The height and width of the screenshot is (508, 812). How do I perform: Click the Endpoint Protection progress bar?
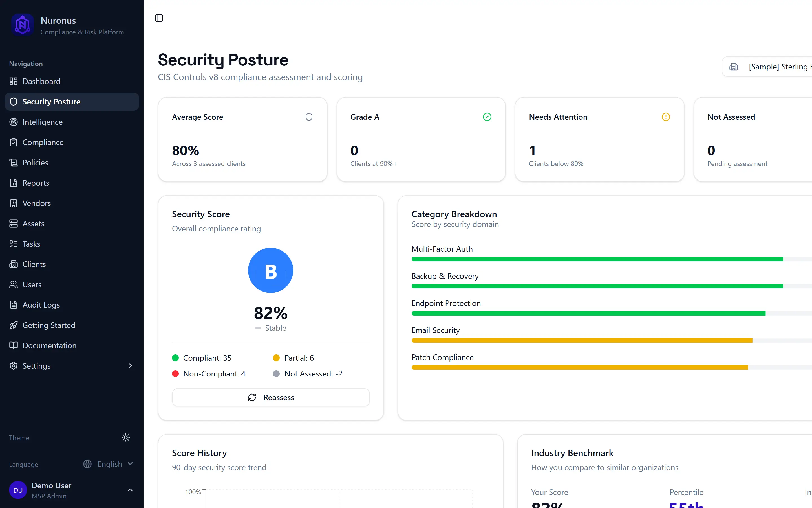pos(612,314)
